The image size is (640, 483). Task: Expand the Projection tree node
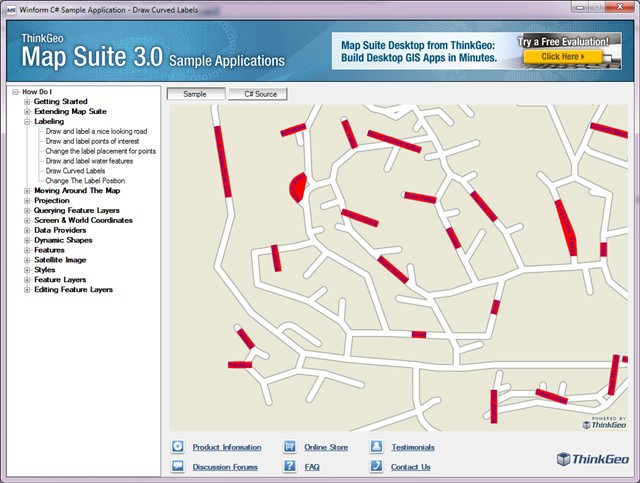pyautogui.click(x=27, y=200)
